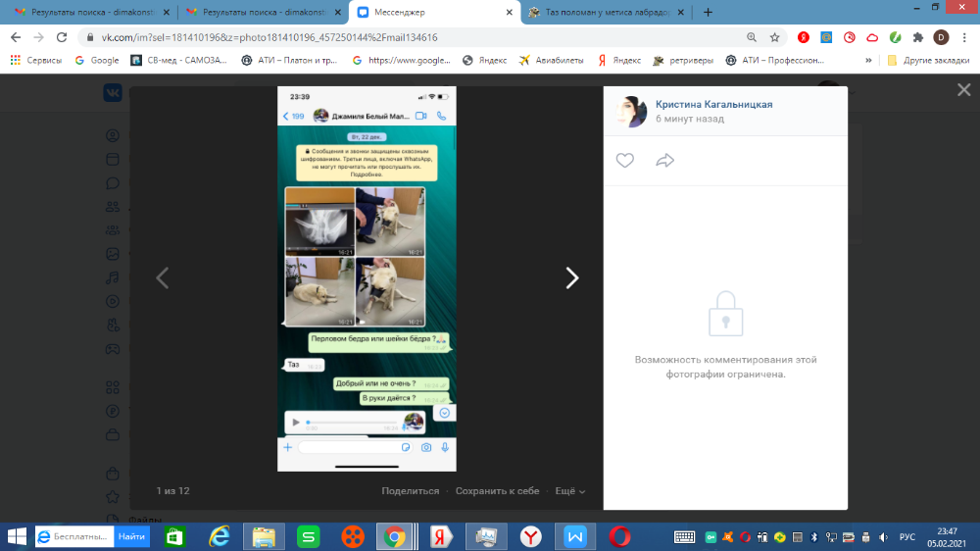Open messages icon in VK sidebar
Screen dimensions: 980x551
click(113, 182)
